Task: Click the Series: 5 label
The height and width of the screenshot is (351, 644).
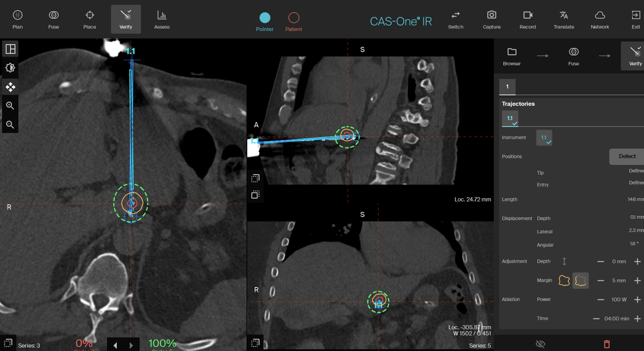Action: click(480, 346)
